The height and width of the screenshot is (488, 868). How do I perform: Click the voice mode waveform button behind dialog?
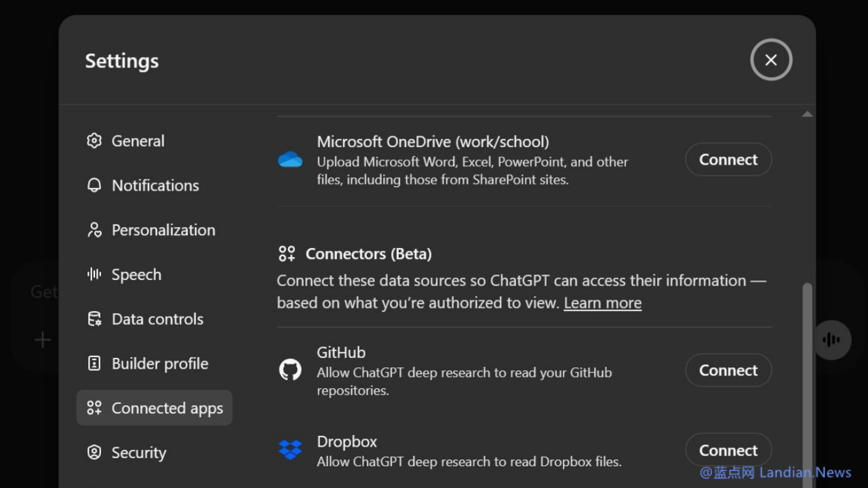click(831, 340)
